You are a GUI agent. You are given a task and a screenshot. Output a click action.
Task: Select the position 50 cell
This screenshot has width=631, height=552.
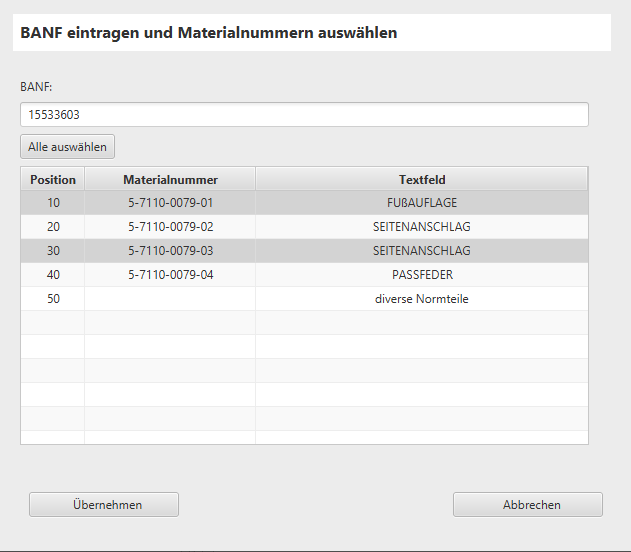pyautogui.click(x=53, y=299)
